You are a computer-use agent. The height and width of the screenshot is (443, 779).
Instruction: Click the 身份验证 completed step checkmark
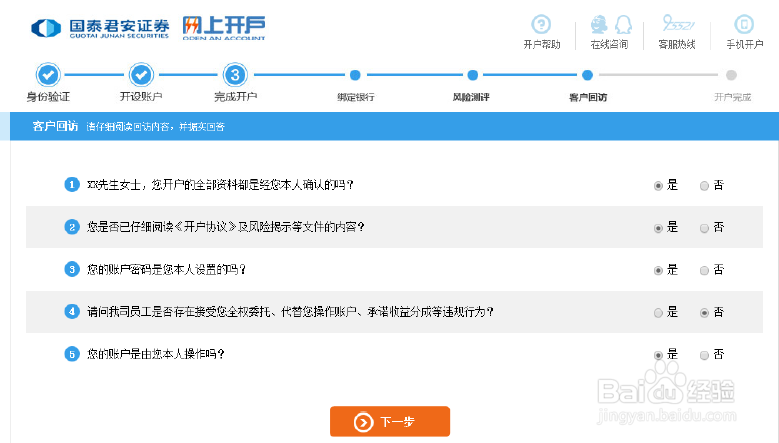(x=48, y=75)
